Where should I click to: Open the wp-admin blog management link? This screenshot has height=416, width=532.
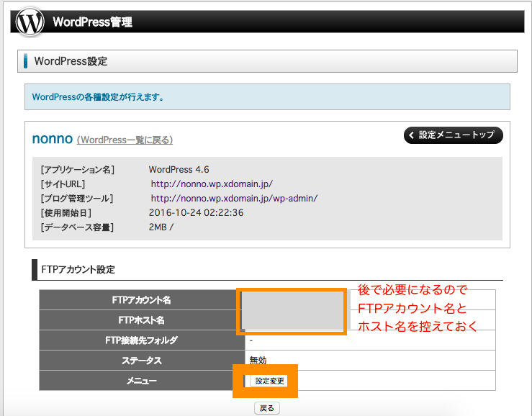click(x=234, y=198)
